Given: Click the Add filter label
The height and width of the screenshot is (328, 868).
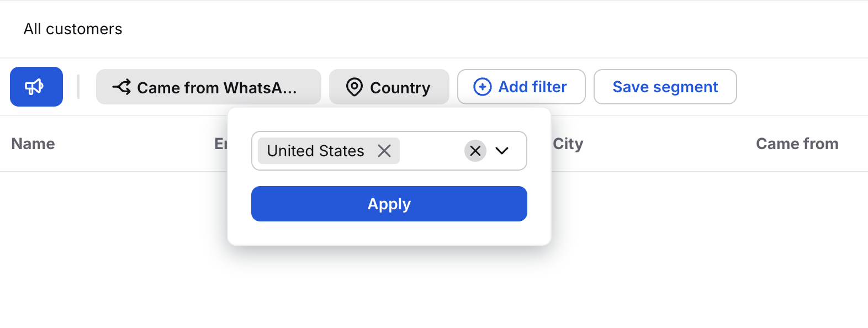Looking at the screenshot, I should pos(532,87).
